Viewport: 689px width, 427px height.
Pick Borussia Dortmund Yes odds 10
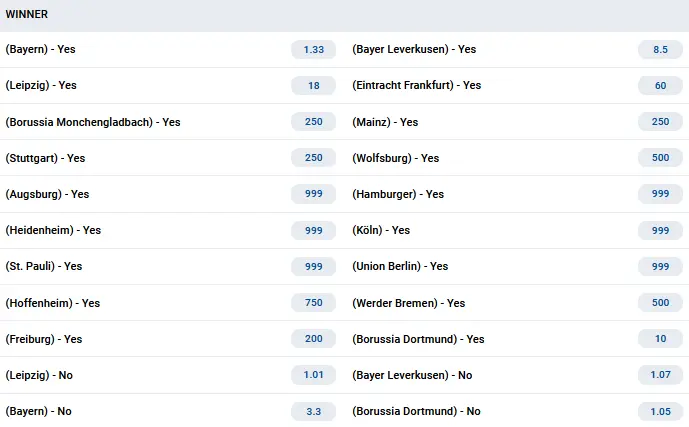(660, 339)
